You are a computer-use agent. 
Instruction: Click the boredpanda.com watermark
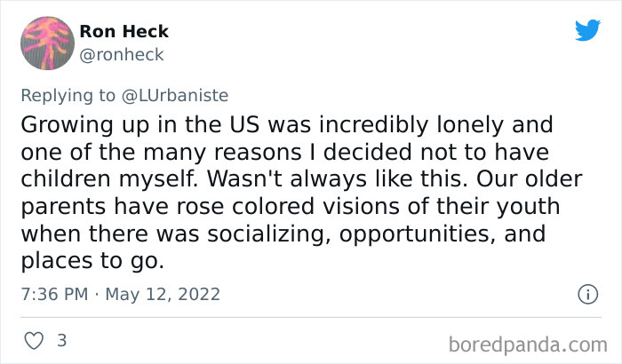point(529,343)
